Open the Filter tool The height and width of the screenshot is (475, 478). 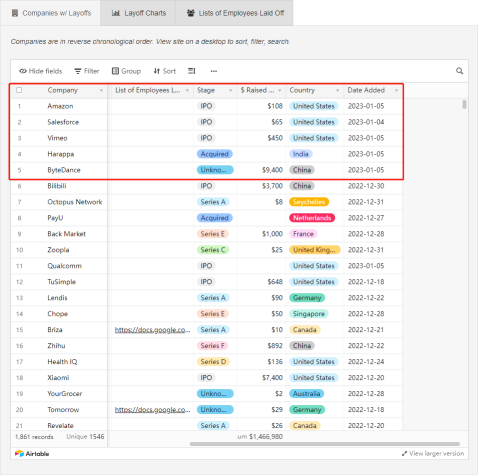[x=87, y=71]
